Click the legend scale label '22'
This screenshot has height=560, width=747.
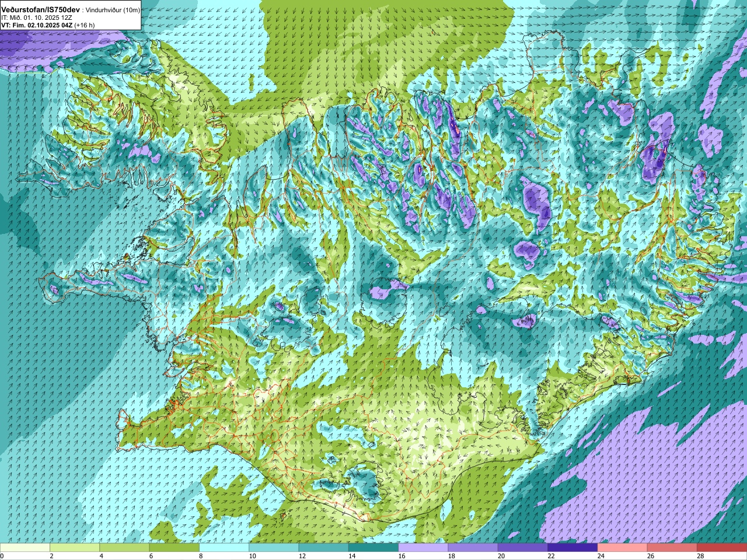551,556
